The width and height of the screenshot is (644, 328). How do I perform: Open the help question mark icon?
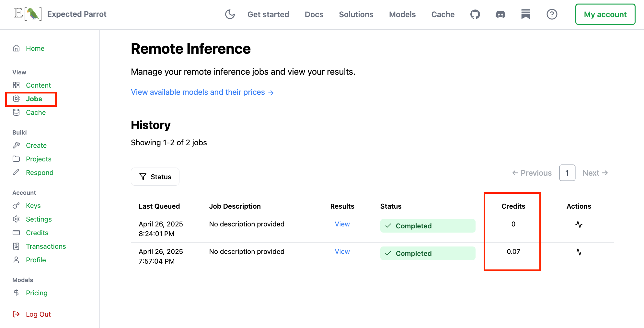pos(552,14)
